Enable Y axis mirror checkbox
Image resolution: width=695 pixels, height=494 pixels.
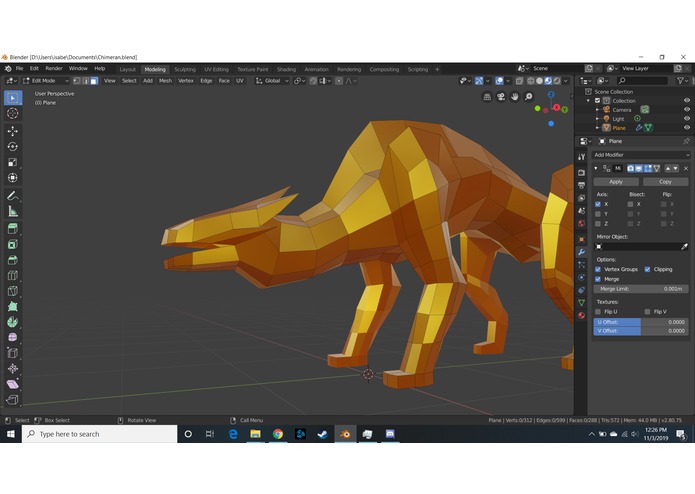598,214
